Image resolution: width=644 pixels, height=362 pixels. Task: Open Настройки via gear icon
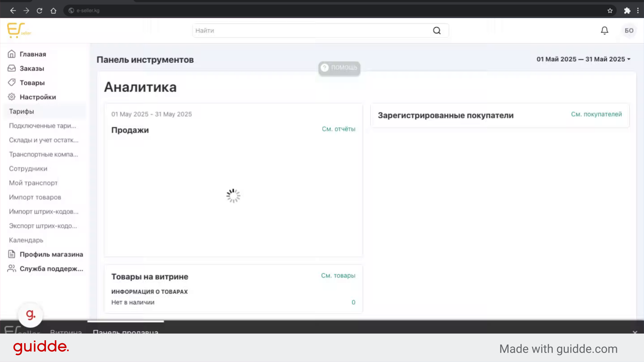tap(12, 97)
